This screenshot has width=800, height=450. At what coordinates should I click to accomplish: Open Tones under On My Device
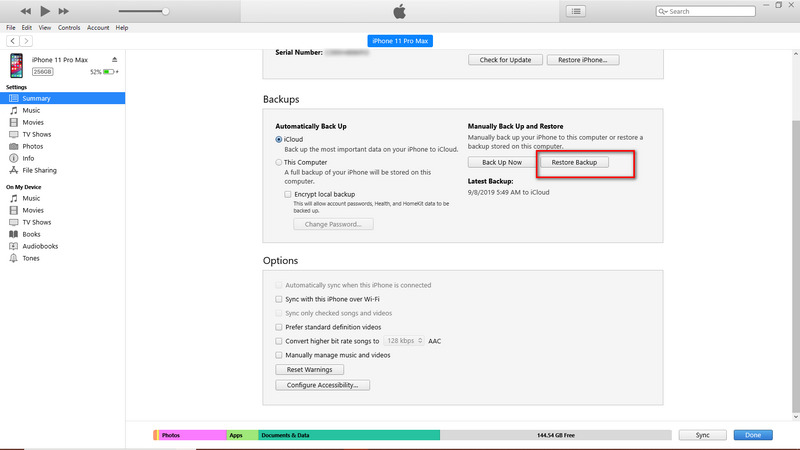[31, 258]
